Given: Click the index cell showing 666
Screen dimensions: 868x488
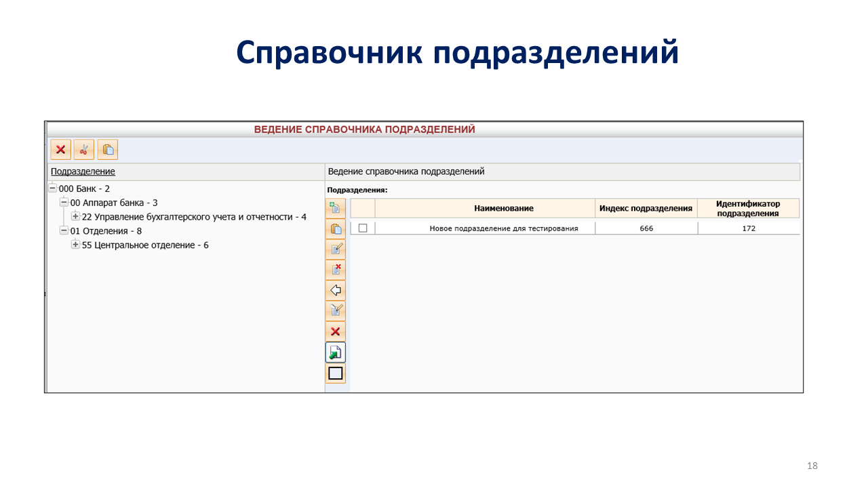Looking at the screenshot, I should pos(646,228).
